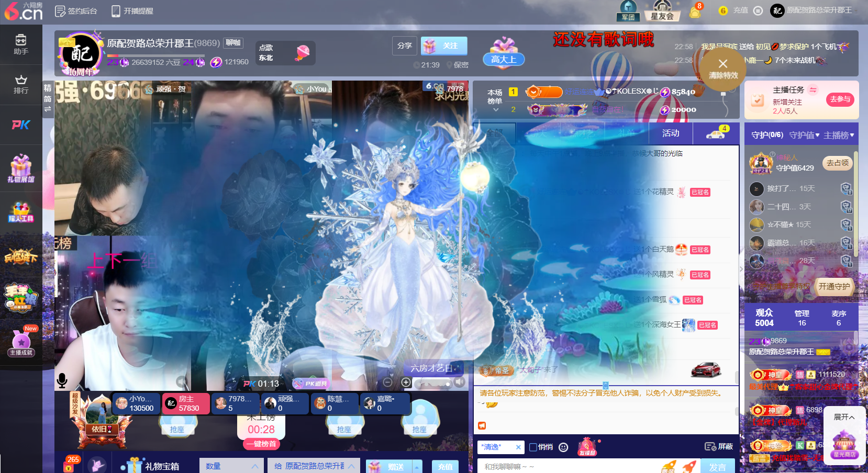Select the 管理 16 tab
The height and width of the screenshot is (473, 868).
click(802, 318)
